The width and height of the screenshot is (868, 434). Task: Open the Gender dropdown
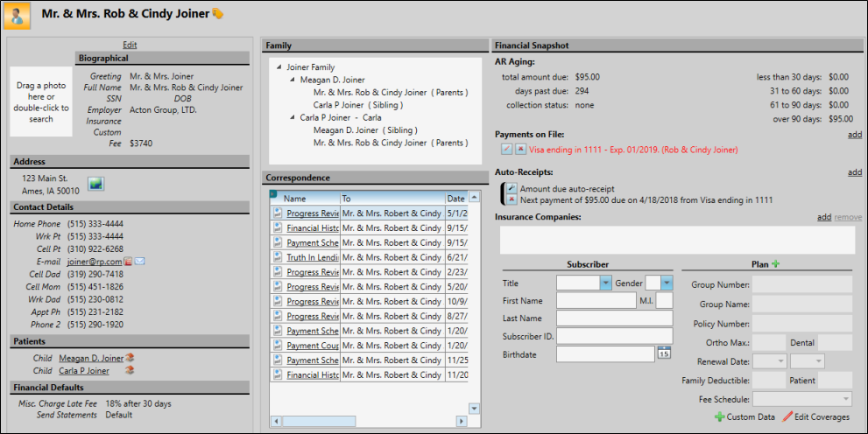[x=667, y=283]
